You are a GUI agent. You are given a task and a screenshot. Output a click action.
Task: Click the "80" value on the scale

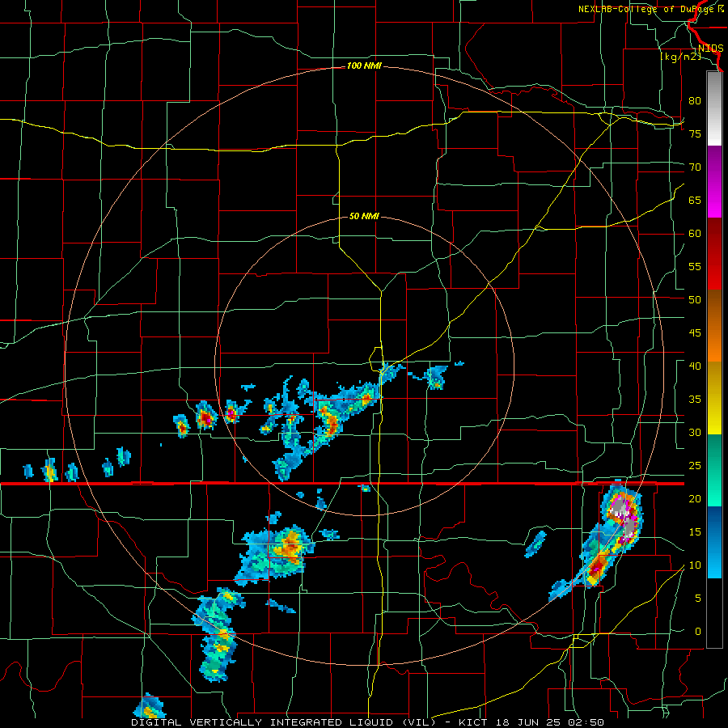[695, 101]
